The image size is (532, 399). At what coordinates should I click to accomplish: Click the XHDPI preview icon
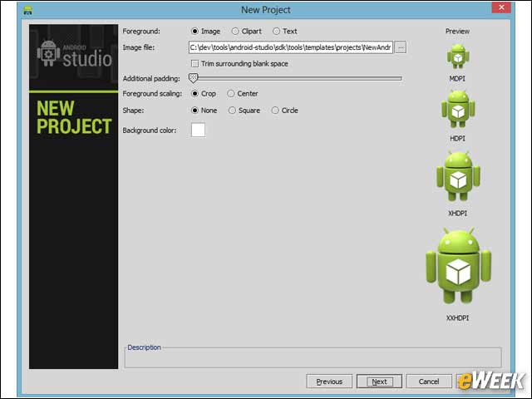click(458, 176)
